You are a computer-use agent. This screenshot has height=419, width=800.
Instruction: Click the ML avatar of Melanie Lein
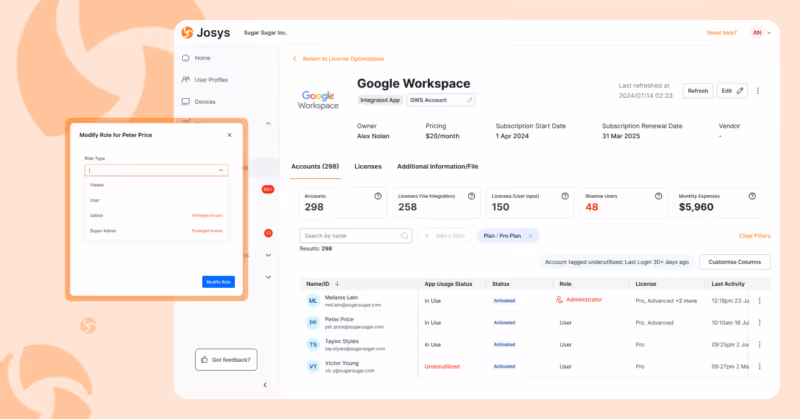313,301
